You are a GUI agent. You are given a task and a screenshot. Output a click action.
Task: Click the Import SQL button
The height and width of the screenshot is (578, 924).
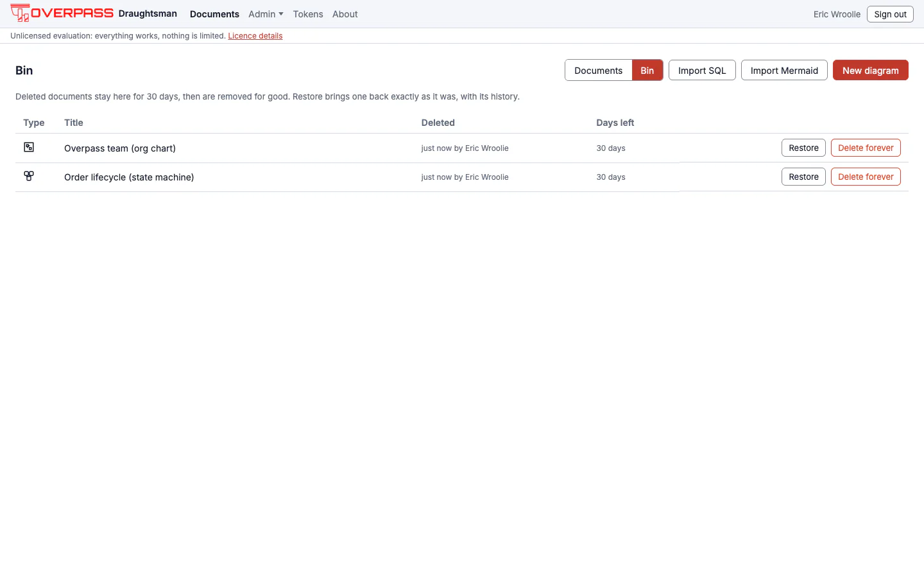(702, 71)
